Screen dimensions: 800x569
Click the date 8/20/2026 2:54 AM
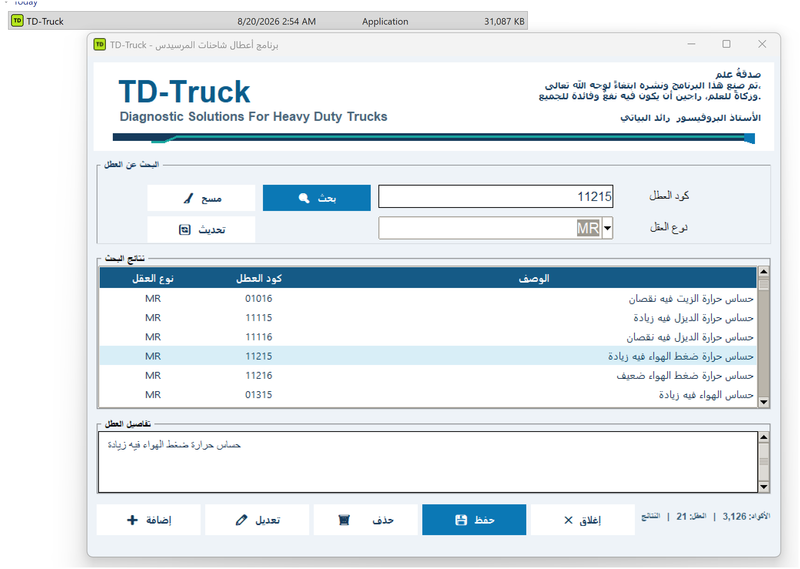click(x=277, y=21)
